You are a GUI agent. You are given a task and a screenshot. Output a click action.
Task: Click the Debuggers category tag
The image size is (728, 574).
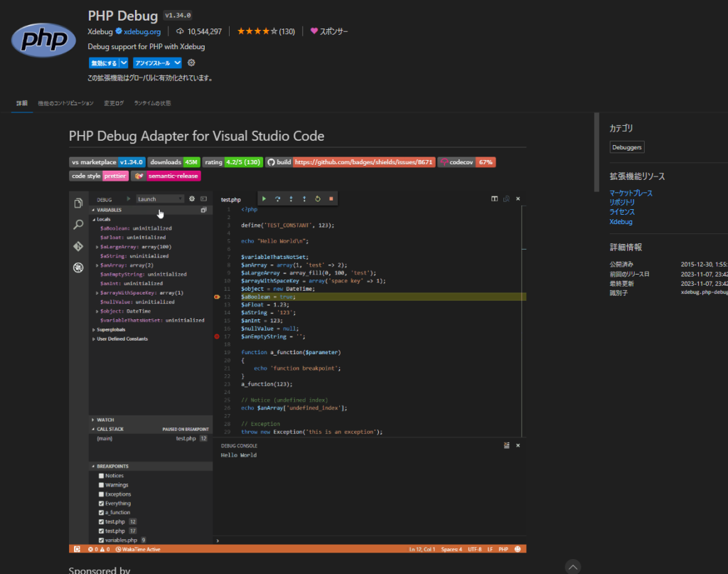627,147
